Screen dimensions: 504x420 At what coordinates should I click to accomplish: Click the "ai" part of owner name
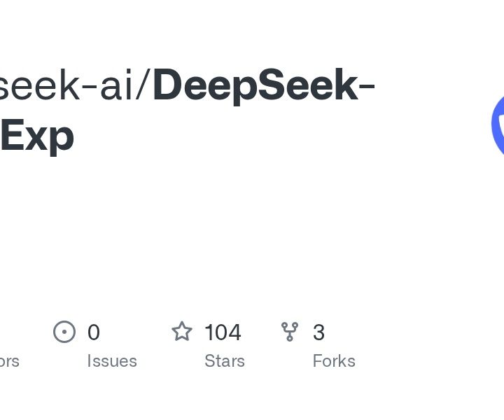click(x=116, y=85)
